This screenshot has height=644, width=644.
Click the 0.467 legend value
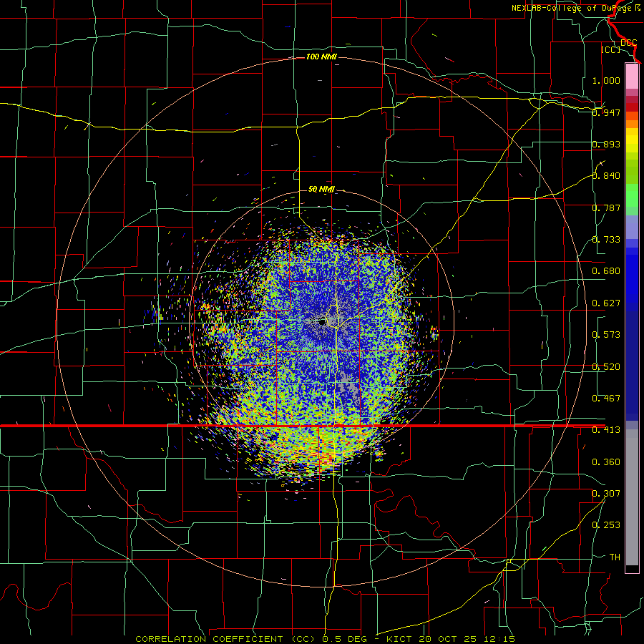point(606,399)
